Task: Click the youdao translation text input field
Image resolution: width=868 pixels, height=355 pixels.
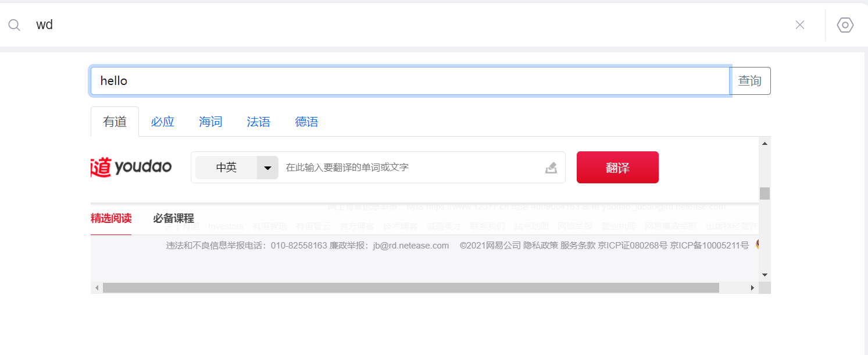Action: click(410, 168)
